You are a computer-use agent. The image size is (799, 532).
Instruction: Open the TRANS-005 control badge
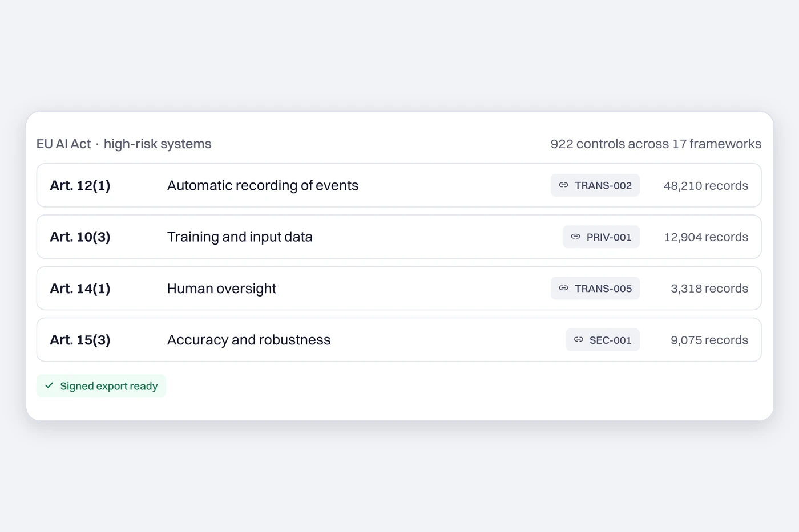[x=595, y=289]
